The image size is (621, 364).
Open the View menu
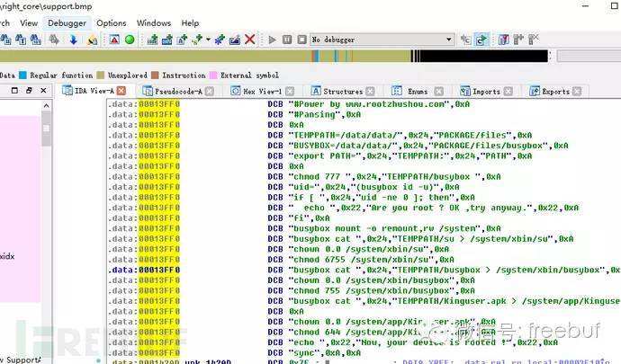click(x=29, y=23)
